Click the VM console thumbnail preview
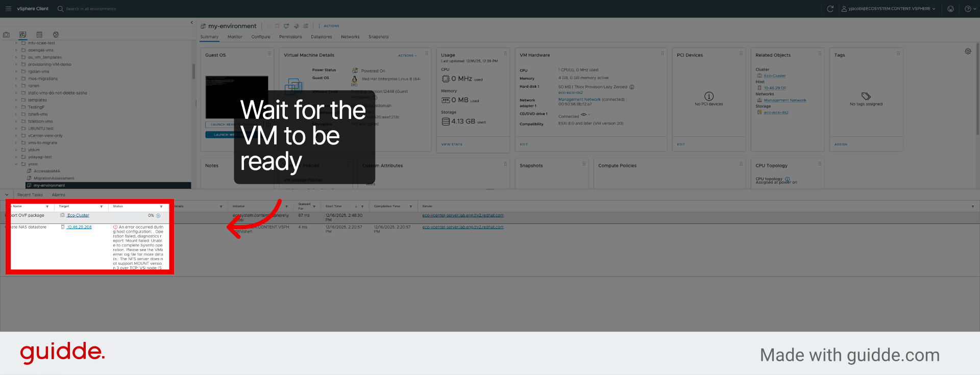980x375 pixels. 237,97
